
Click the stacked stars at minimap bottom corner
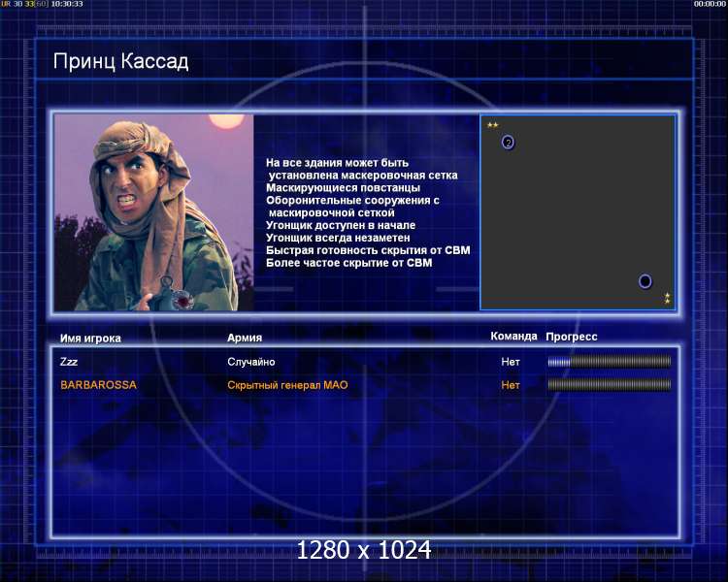pyautogui.click(x=667, y=298)
